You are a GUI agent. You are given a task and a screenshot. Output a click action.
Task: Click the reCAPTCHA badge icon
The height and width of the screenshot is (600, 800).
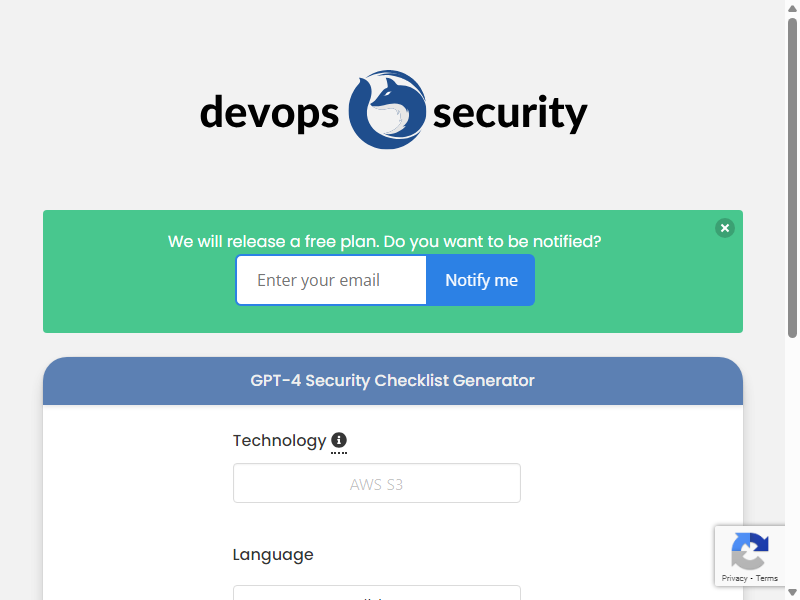749,551
